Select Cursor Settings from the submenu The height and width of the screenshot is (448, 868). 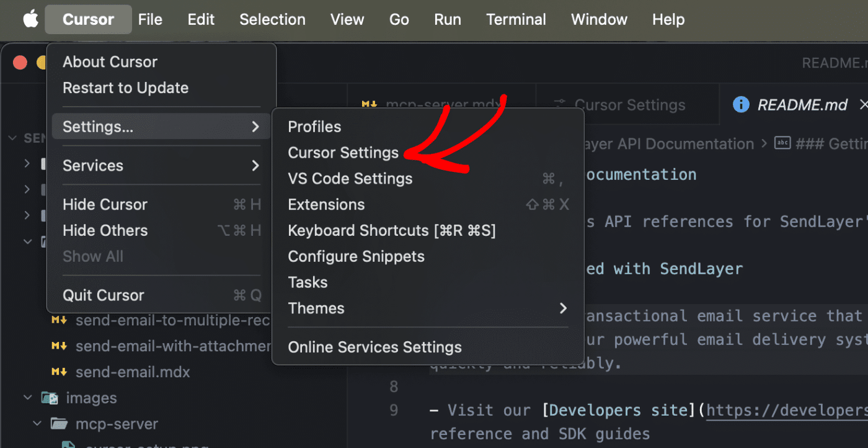343,152
